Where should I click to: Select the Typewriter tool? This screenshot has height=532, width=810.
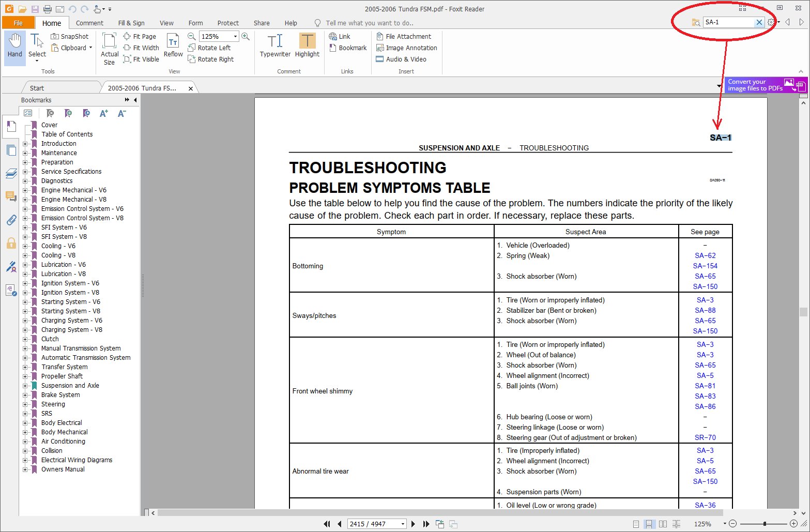pos(275,45)
